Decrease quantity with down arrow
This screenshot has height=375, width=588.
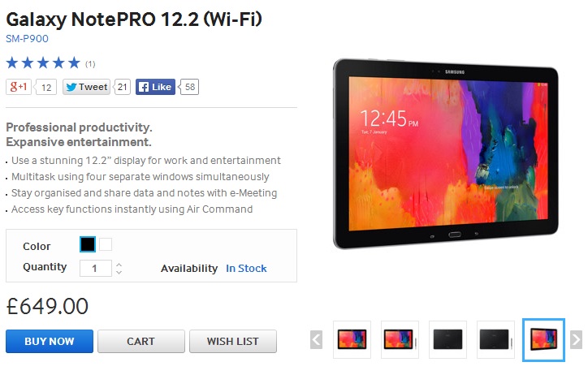[x=119, y=273]
